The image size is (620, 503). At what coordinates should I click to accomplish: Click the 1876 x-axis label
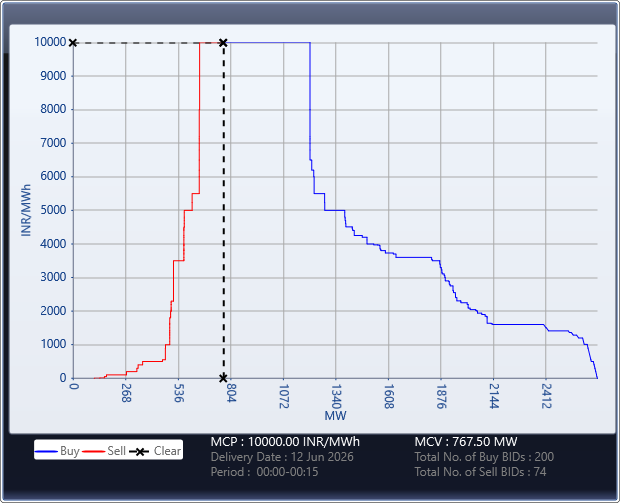pyautogui.click(x=441, y=396)
